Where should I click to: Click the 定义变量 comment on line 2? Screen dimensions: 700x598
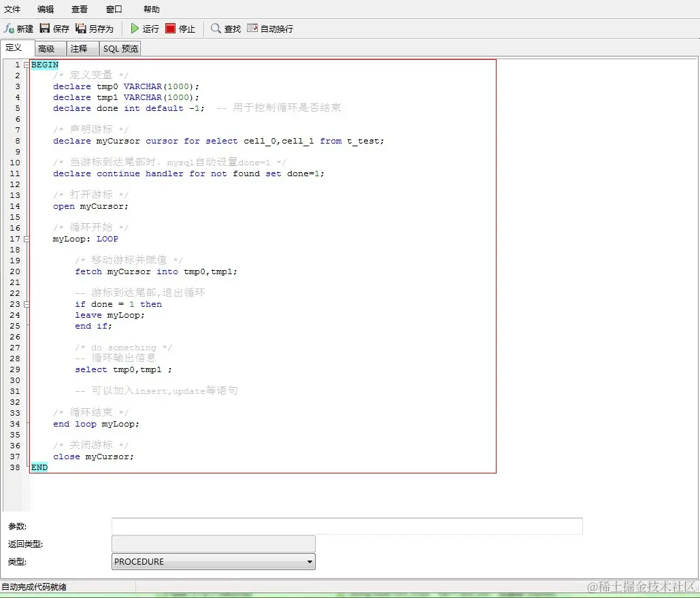[x=90, y=76]
